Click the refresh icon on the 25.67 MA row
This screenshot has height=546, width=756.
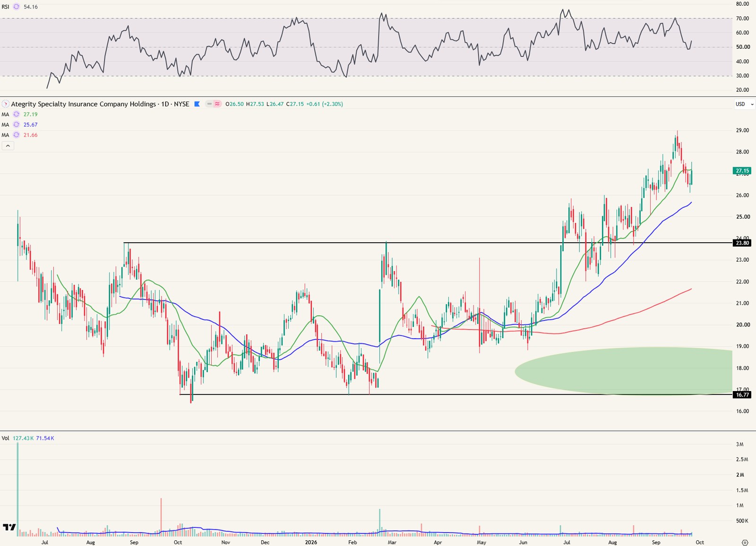pyautogui.click(x=17, y=125)
